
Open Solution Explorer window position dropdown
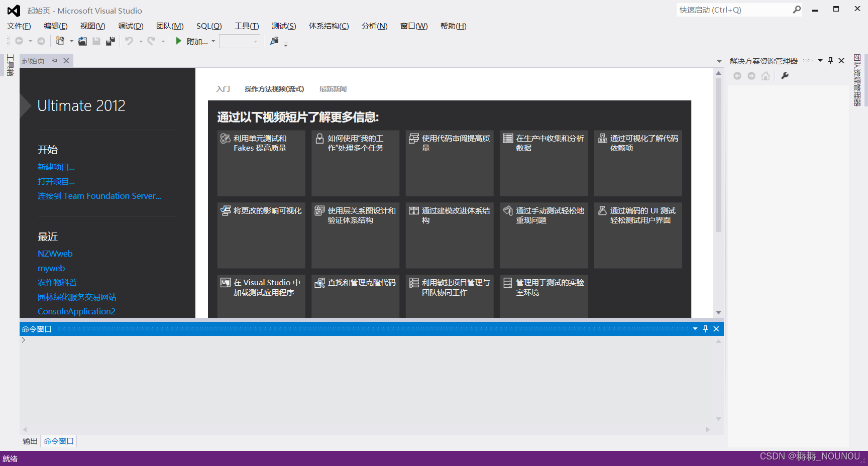coord(820,61)
